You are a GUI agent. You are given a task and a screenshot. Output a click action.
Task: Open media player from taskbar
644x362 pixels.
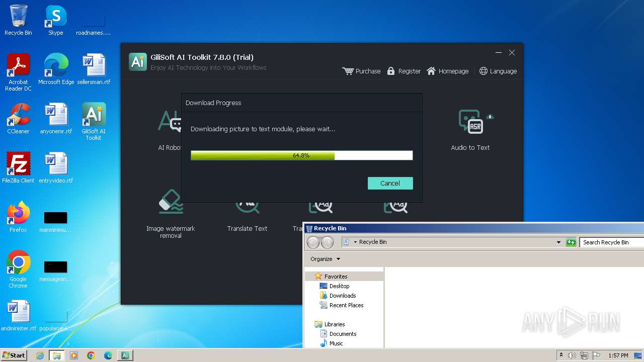coord(74,355)
